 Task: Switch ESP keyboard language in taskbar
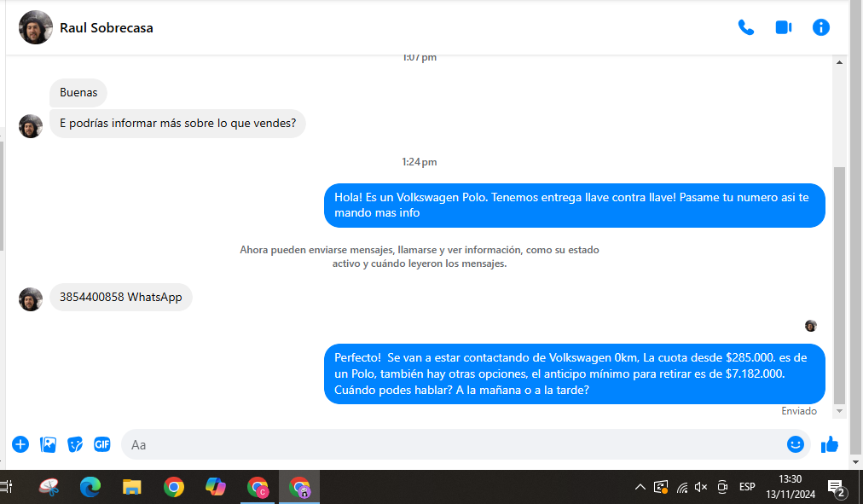point(747,487)
